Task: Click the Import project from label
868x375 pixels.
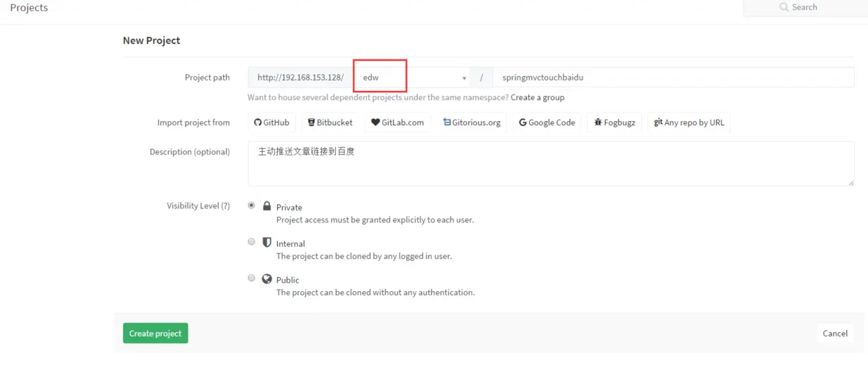Action: click(x=193, y=122)
